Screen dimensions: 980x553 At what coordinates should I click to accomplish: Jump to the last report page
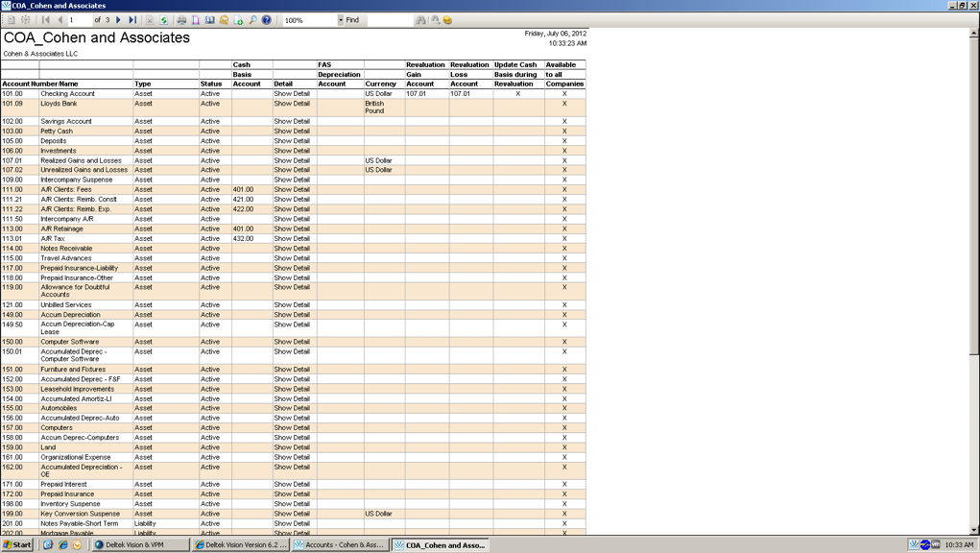[132, 20]
